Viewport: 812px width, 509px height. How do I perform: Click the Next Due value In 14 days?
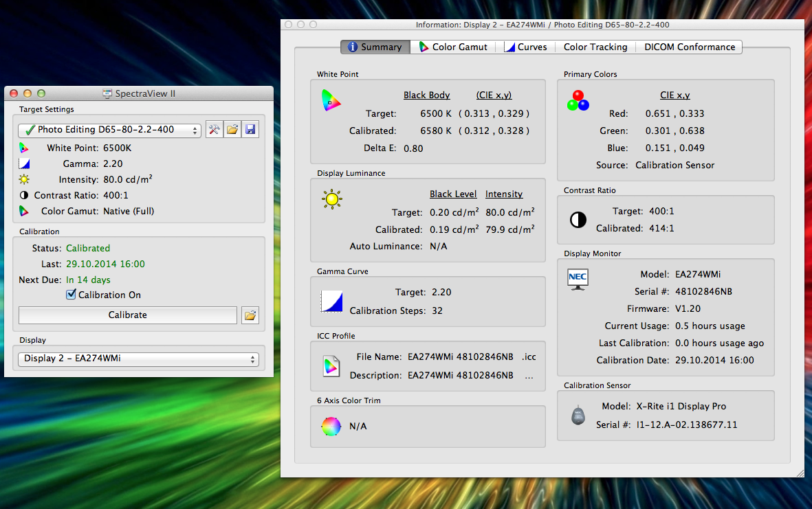pyautogui.click(x=88, y=280)
